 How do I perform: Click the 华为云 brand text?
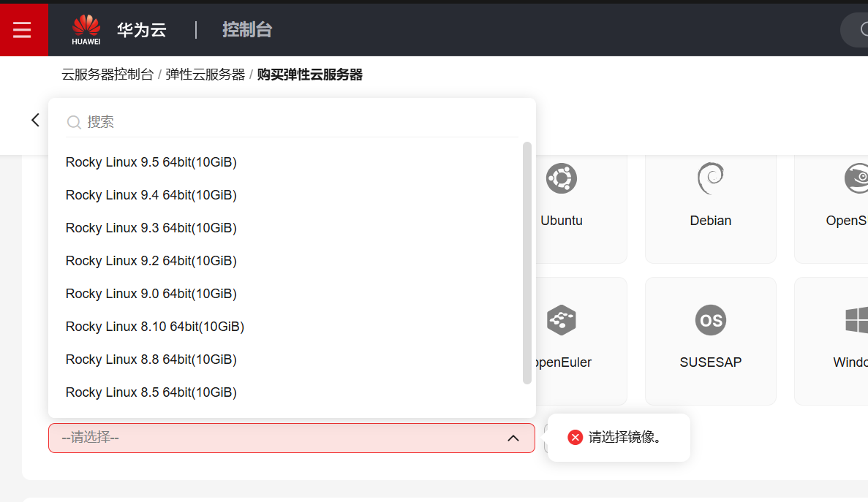(x=142, y=30)
